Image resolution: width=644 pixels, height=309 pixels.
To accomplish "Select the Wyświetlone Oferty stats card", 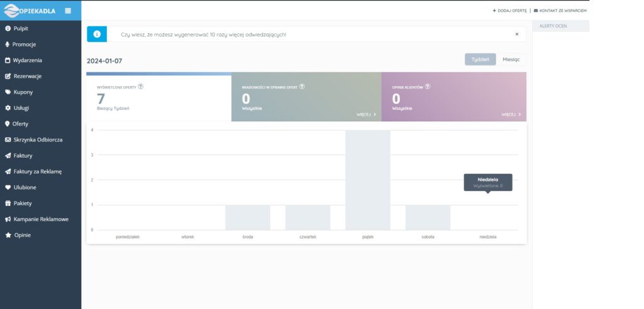I will pos(158,99).
